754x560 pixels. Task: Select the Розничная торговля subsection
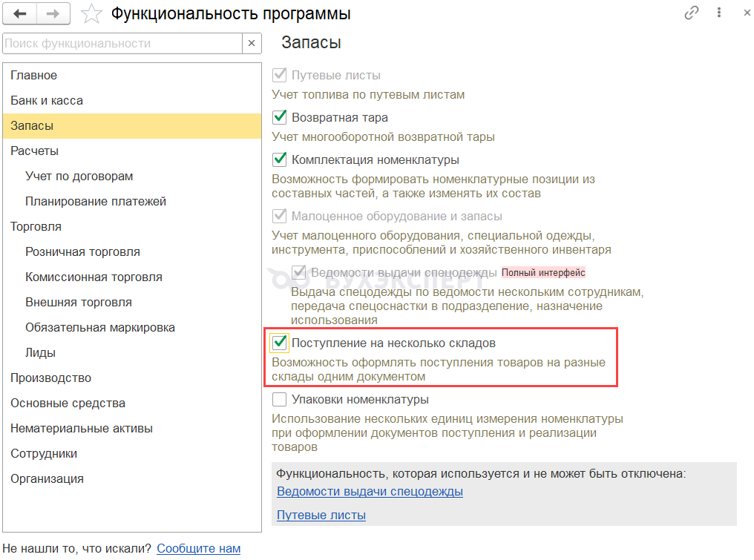click(x=132, y=252)
